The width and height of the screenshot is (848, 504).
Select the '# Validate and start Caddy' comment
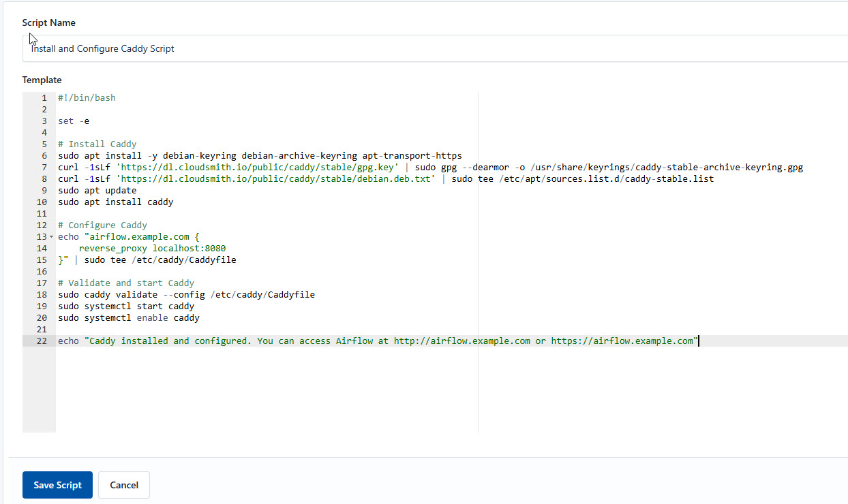point(125,283)
